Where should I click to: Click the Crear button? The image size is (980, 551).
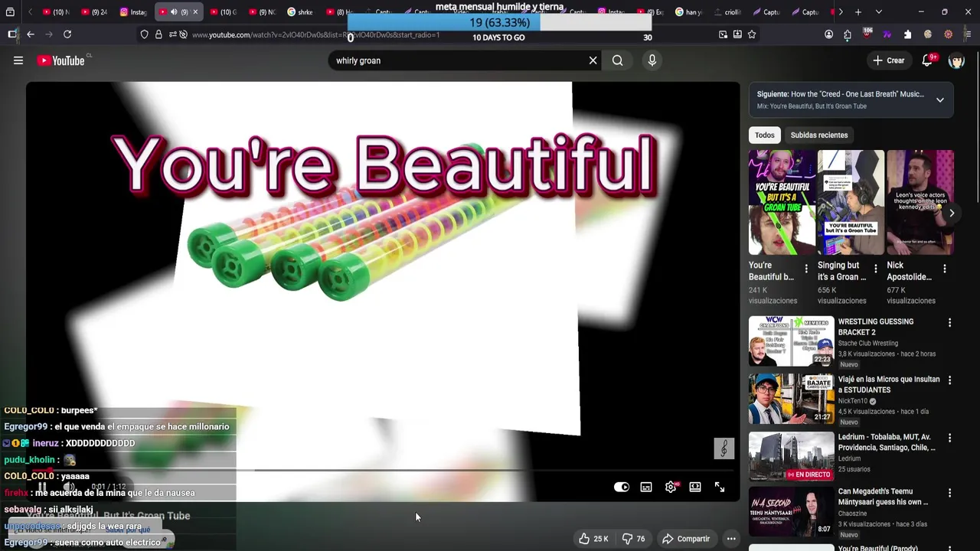pyautogui.click(x=888, y=60)
